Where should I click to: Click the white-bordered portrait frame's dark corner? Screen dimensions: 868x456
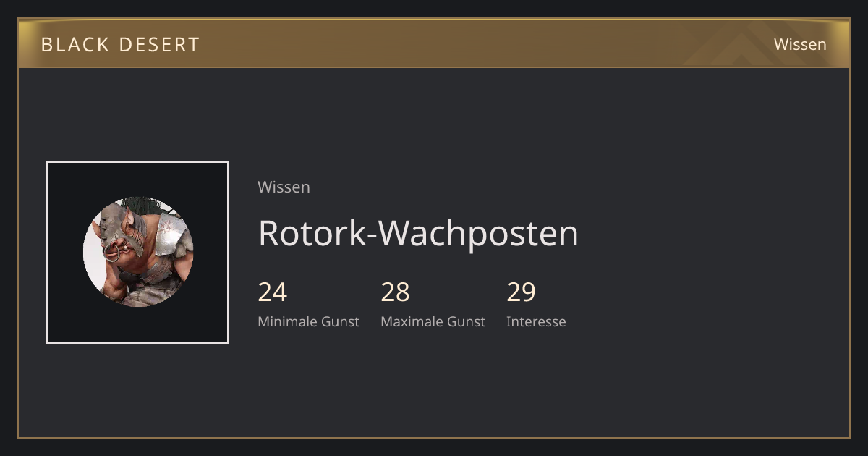tap(61, 177)
